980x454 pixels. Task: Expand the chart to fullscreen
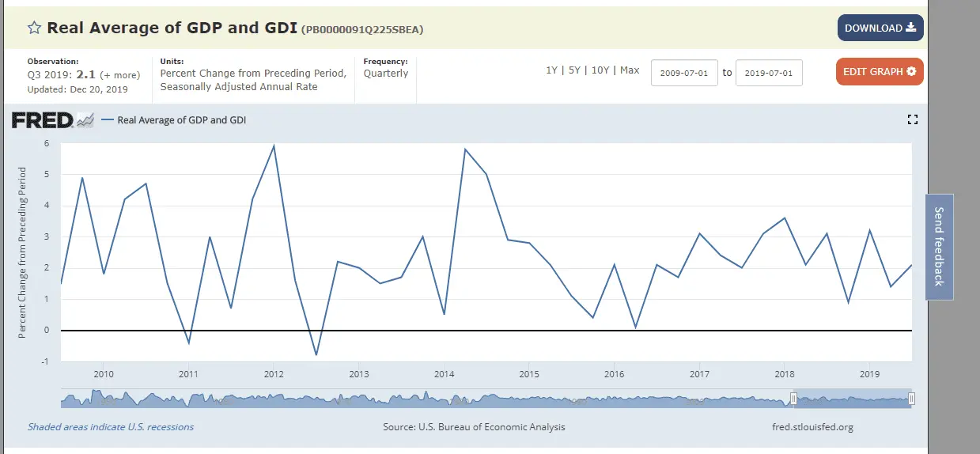(x=912, y=119)
